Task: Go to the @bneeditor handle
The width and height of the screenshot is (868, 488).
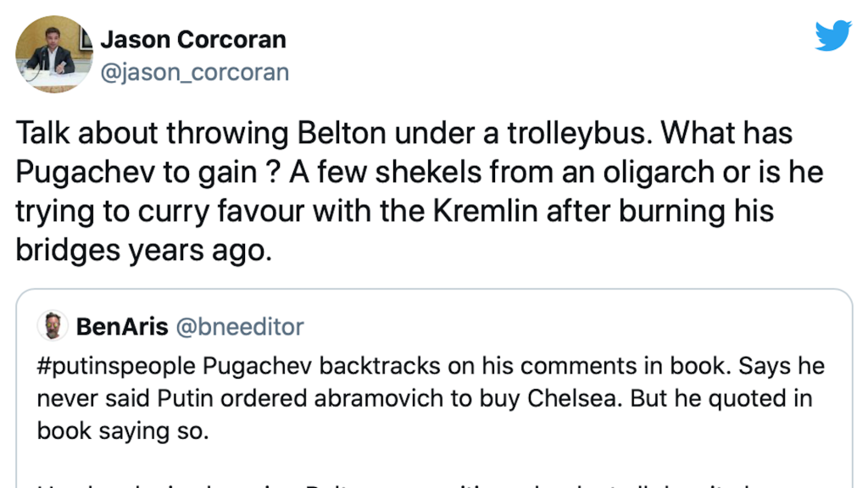Action: (x=238, y=326)
